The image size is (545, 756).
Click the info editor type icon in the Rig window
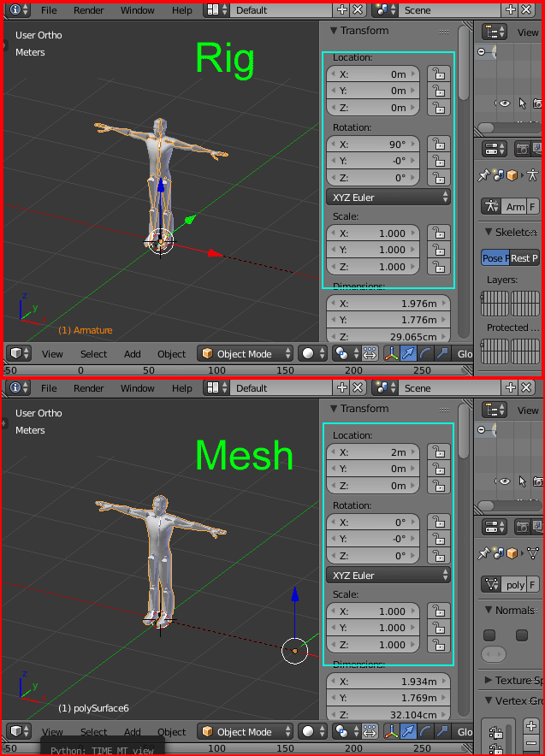16,10
